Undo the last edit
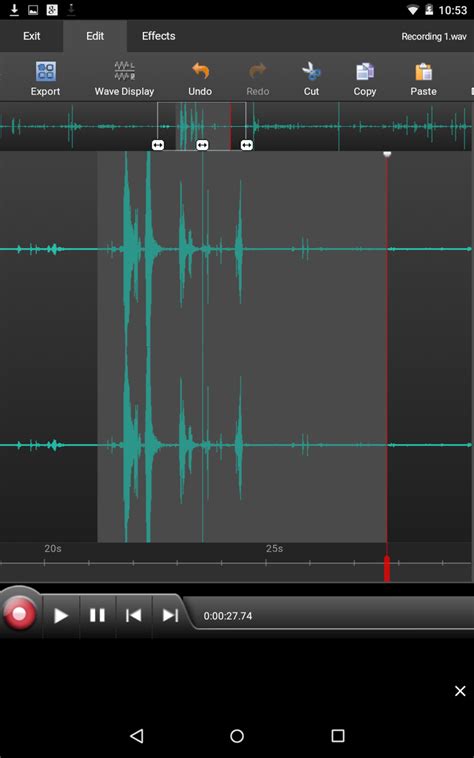474x758 pixels. click(200, 78)
